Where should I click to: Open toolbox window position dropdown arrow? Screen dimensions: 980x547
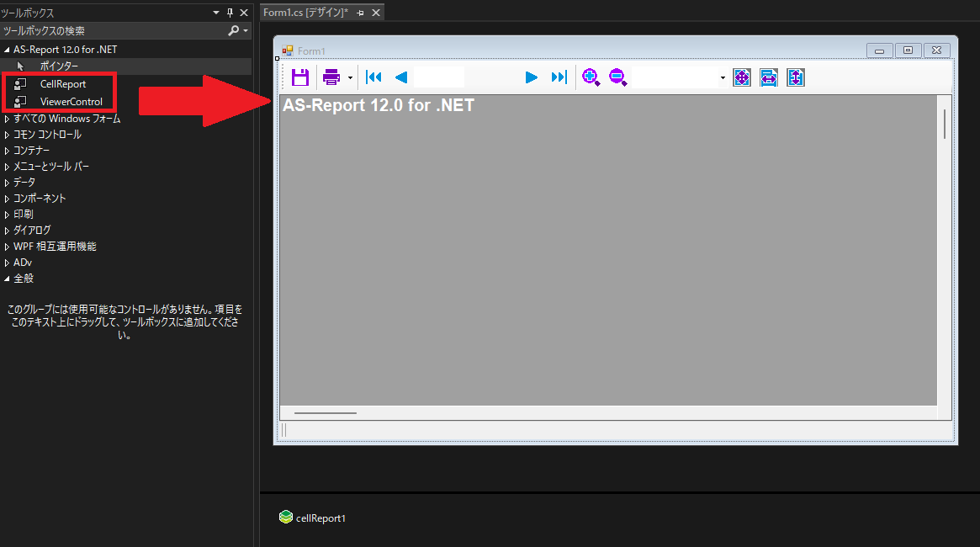(216, 13)
